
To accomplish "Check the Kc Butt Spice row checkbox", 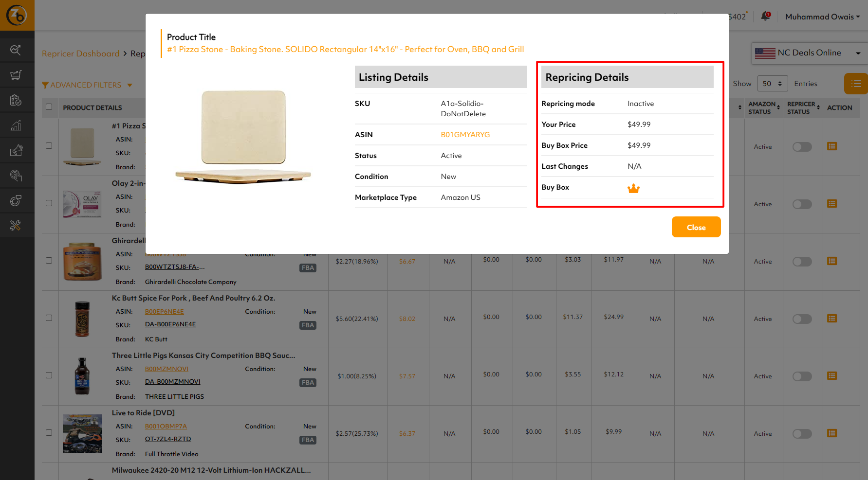I will pos(49,318).
